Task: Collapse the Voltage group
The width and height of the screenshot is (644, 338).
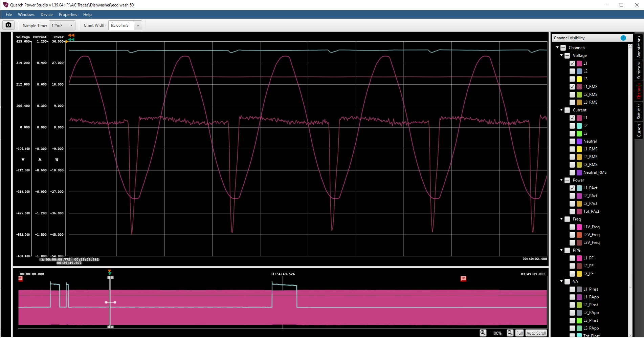Action: (561, 55)
